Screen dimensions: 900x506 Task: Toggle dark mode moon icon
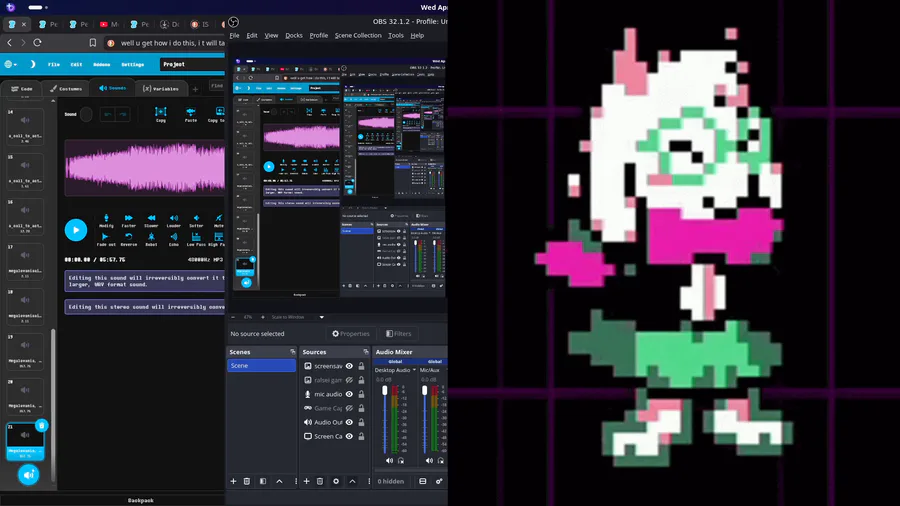pyautogui.click(x=33, y=64)
